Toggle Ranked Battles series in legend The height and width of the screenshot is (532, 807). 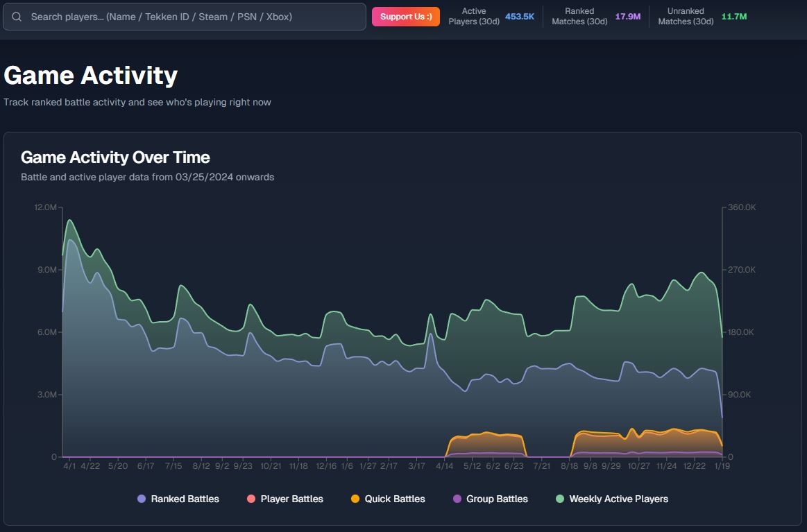185,499
